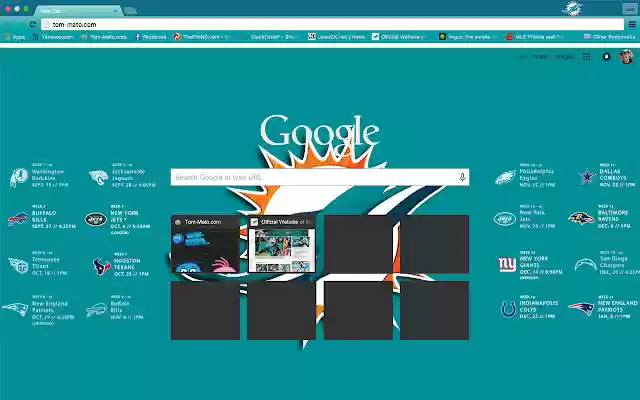Open the Apps shortcut in bookmarks bar

15,37
